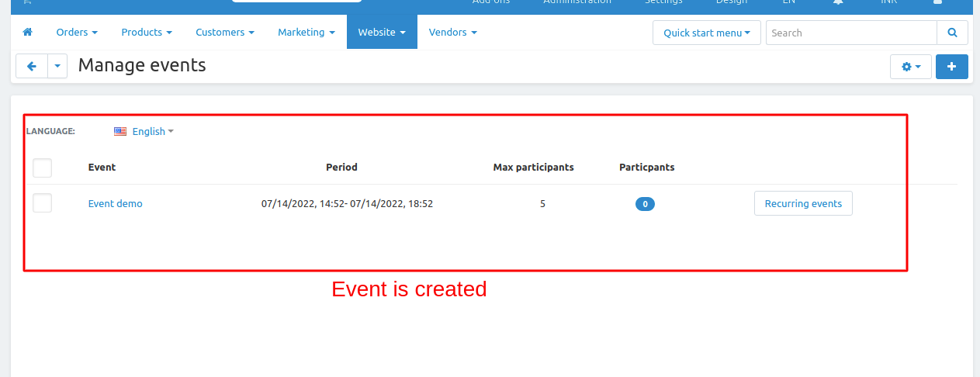Check the Event demo row checkbox
Viewport: 980px width, 377px height.
coord(43,203)
